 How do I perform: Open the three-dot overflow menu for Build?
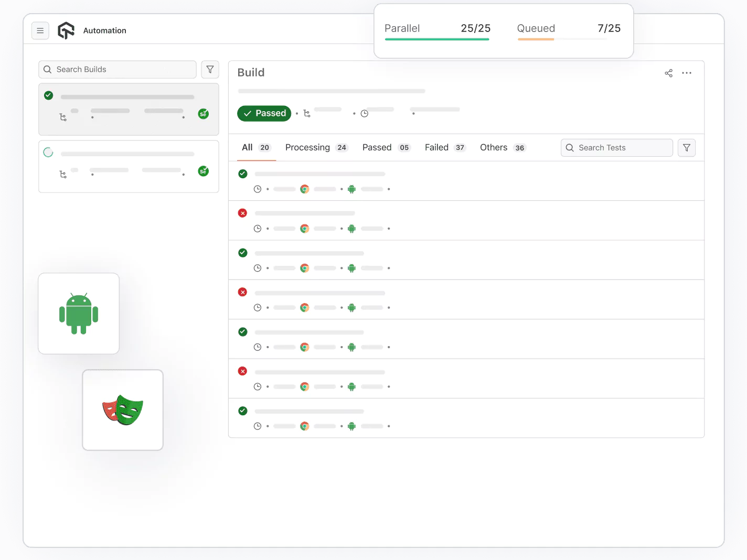pos(687,73)
